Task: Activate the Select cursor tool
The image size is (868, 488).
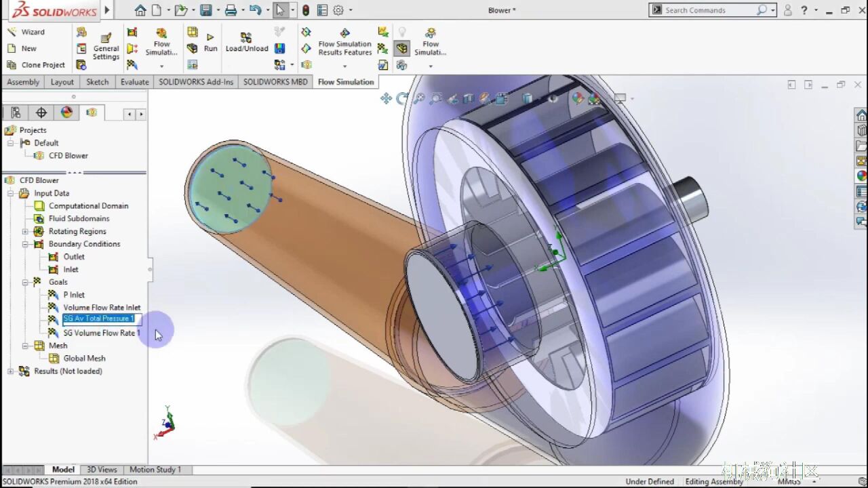Action: pyautogui.click(x=280, y=10)
